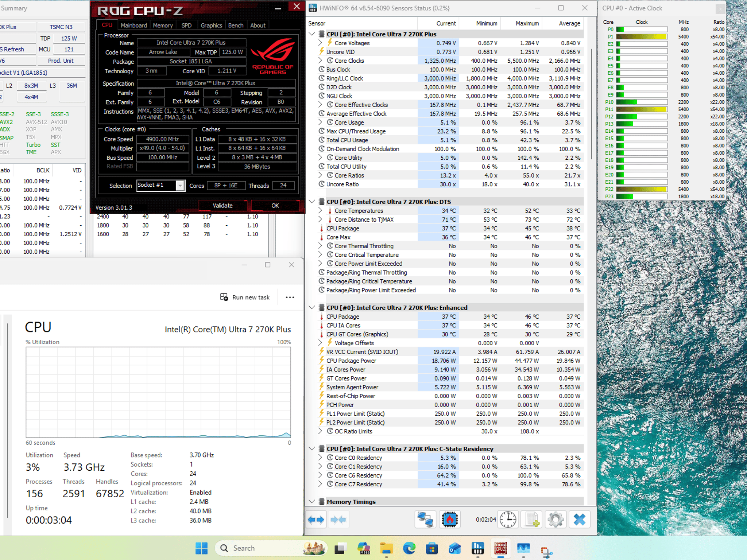Expand Core Clocks row
This screenshot has height=560, width=747.
[x=320, y=61]
